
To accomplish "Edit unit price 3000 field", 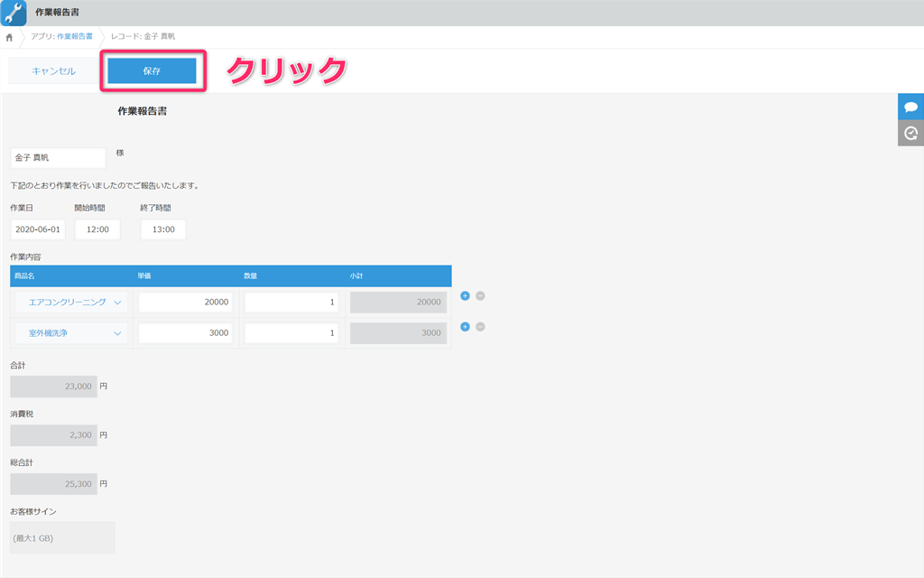I will 185,333.
